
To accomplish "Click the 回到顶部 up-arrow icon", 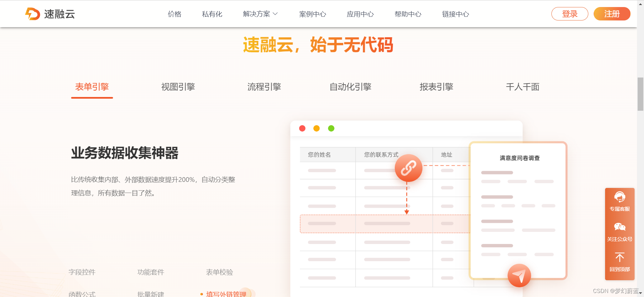I will tap(620, 257).
